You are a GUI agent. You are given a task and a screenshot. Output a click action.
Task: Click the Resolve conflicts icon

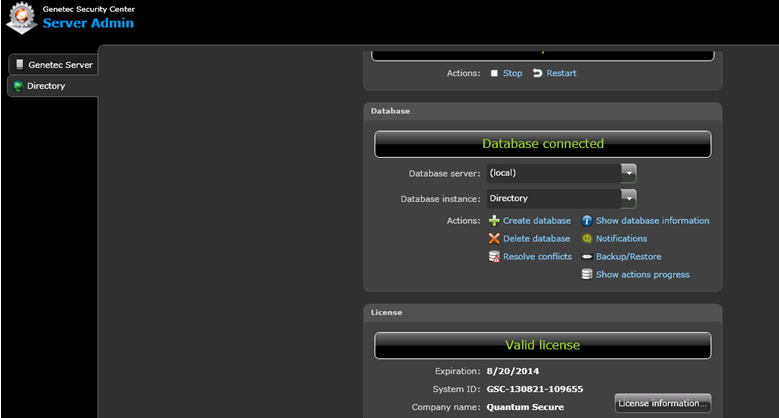494,257
